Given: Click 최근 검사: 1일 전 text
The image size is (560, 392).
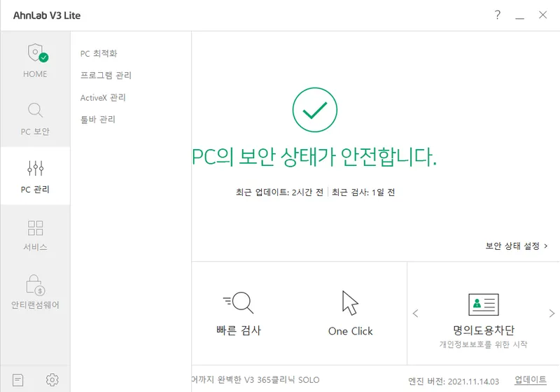Looking at the screenshot, I should tap(363, 192).
